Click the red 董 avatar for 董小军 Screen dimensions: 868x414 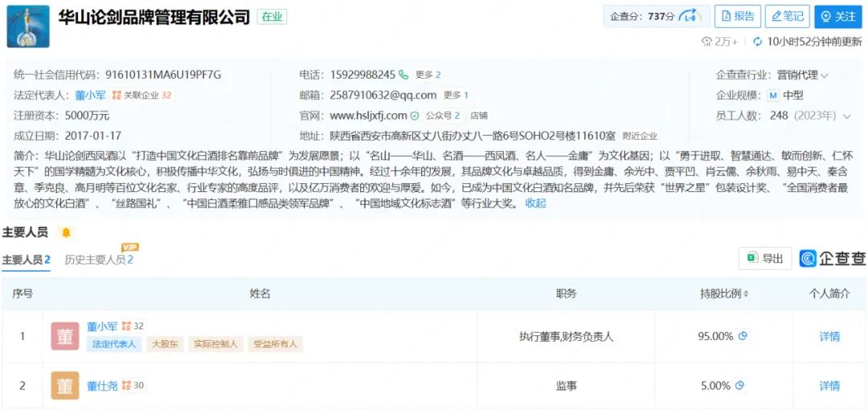click(x=65, y=336)
